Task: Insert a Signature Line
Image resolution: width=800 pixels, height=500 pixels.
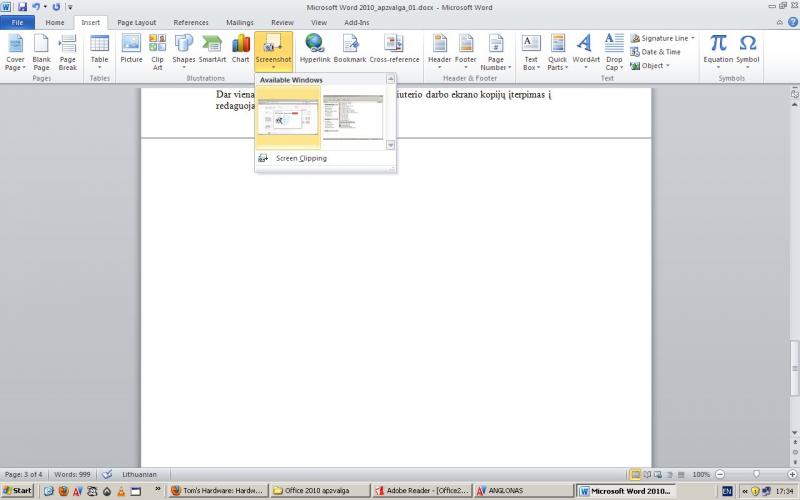Action: pyautogui.click(x=662, y=38)
